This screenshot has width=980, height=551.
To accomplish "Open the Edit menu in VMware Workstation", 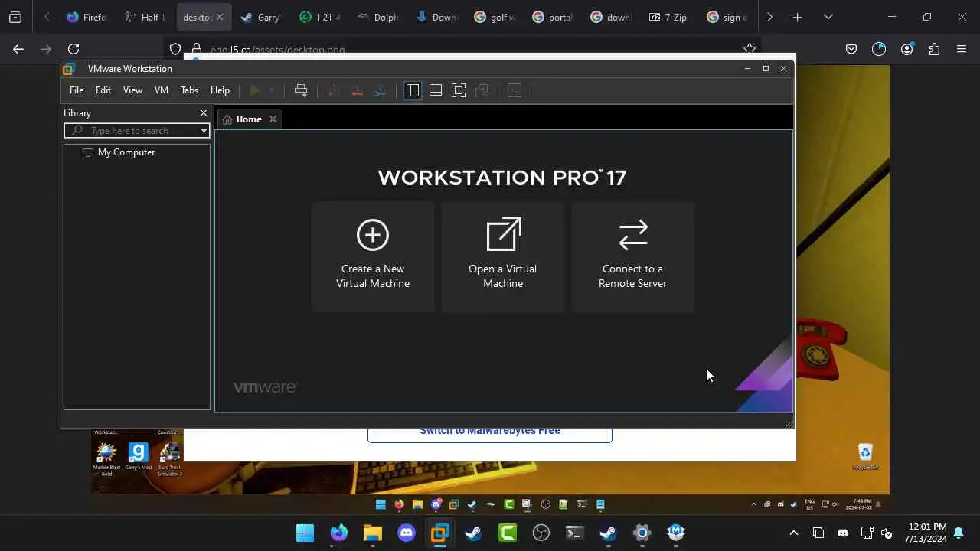I will tap(103, 90).
